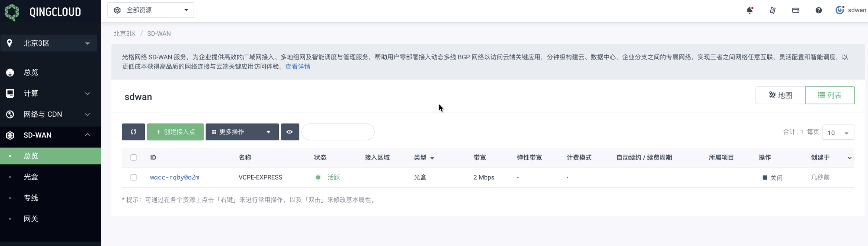The height and width of the screenshot is (246, 868).
Task: Click the 创建于 column header
Action: click(820, 158)
